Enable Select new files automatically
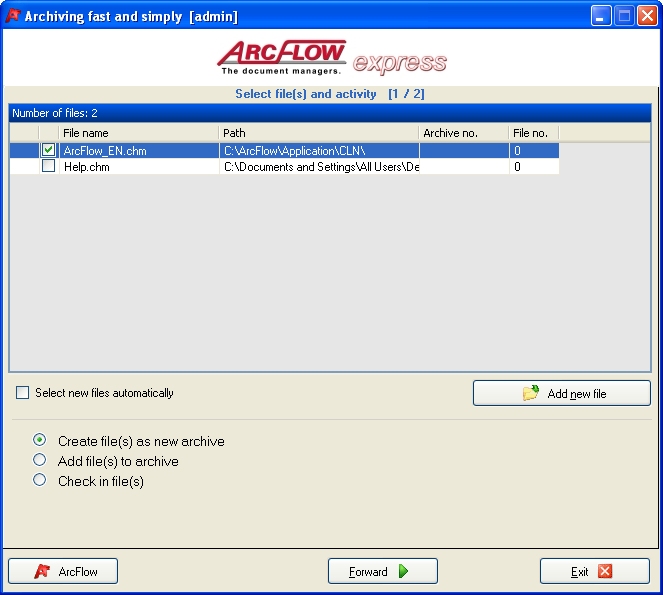Viewport: 663px width, 595px height. tap(22, 392)
